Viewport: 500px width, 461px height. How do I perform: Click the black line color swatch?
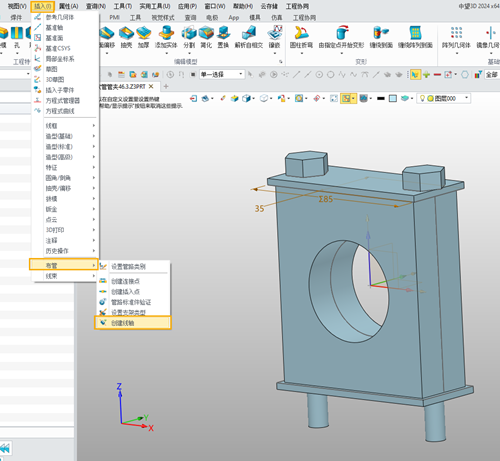(381, 98)
